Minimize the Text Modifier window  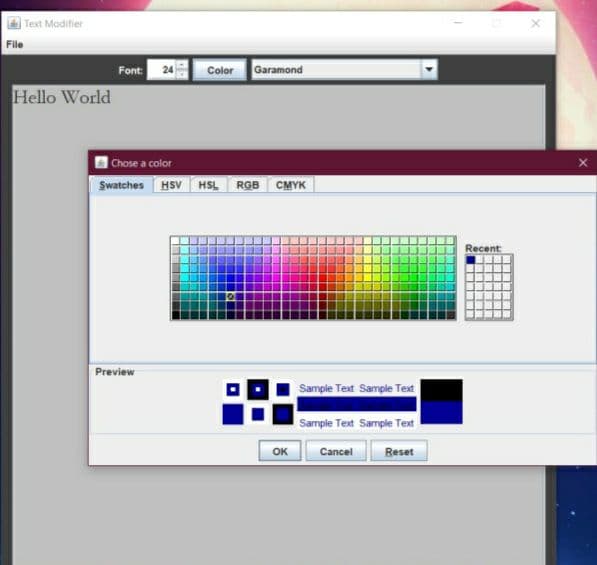[458, 23]
